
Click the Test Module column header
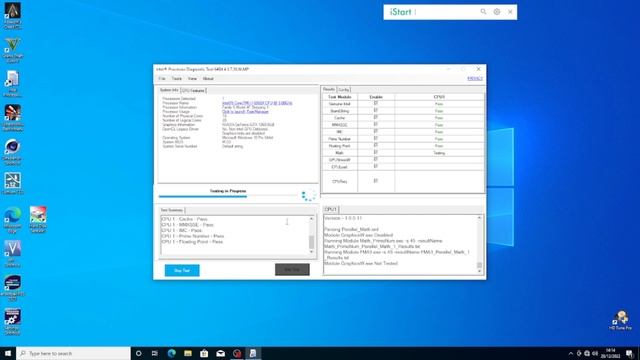point(340,97)
